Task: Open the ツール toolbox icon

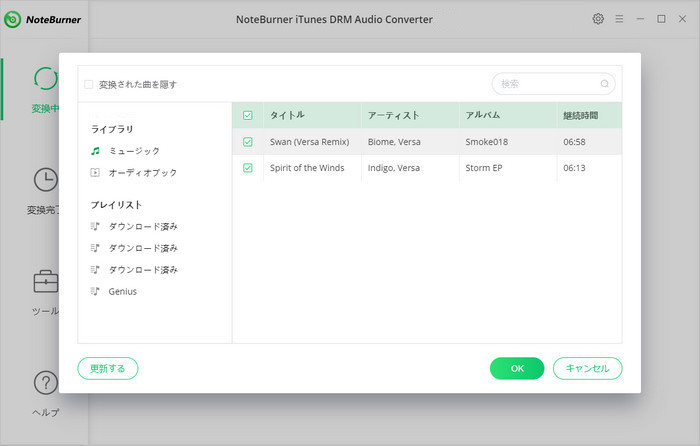Action: pos(46,281)
